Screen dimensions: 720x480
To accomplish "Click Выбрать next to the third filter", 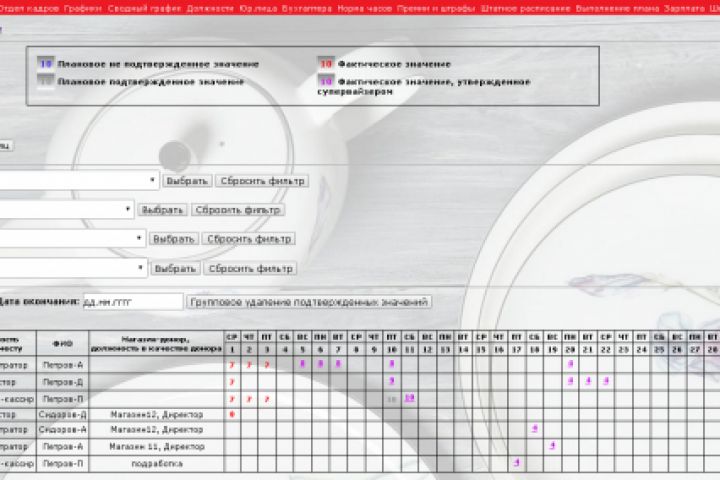I will [x=174, y=239].
